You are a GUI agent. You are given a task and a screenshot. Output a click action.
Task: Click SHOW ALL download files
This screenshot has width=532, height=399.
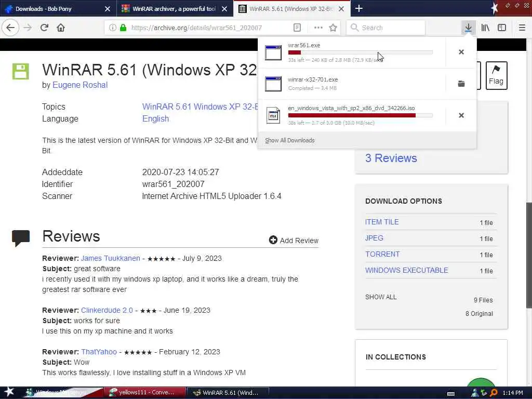(381, 297)
